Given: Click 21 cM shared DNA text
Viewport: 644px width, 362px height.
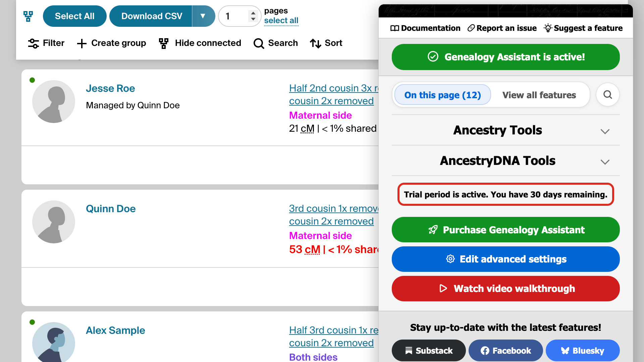Looking at the screenshot, I should 333,129.
